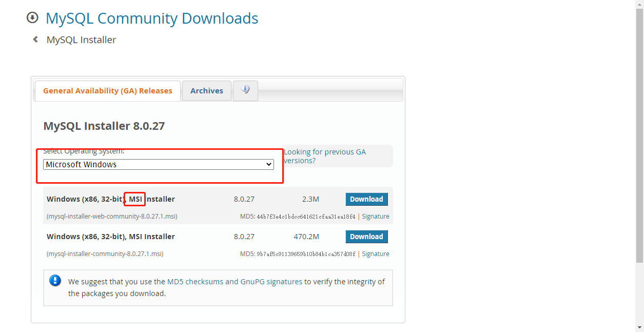Click the 2.3M file size
The image size is (644, 332).
[310, 199]
